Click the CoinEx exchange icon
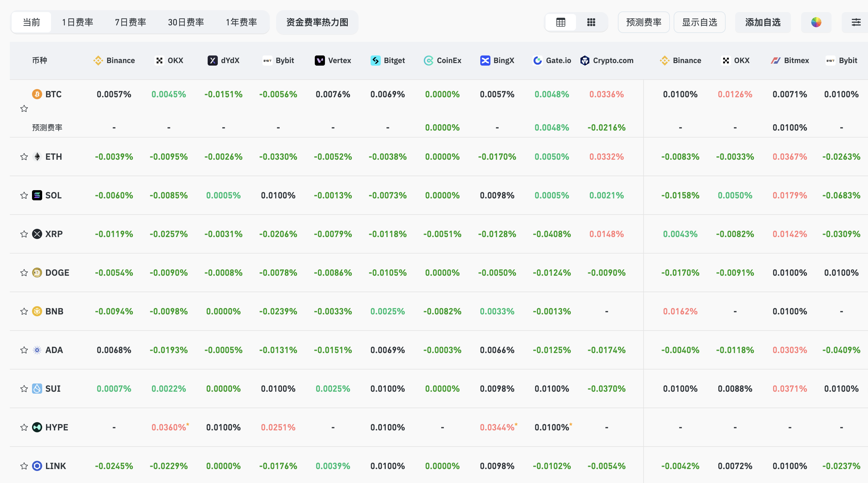The height and width of the screenshot is (483, 868). 428,61
